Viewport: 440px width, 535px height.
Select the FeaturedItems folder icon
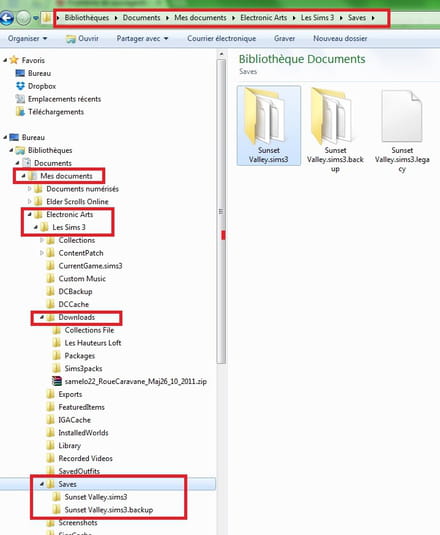50,407
